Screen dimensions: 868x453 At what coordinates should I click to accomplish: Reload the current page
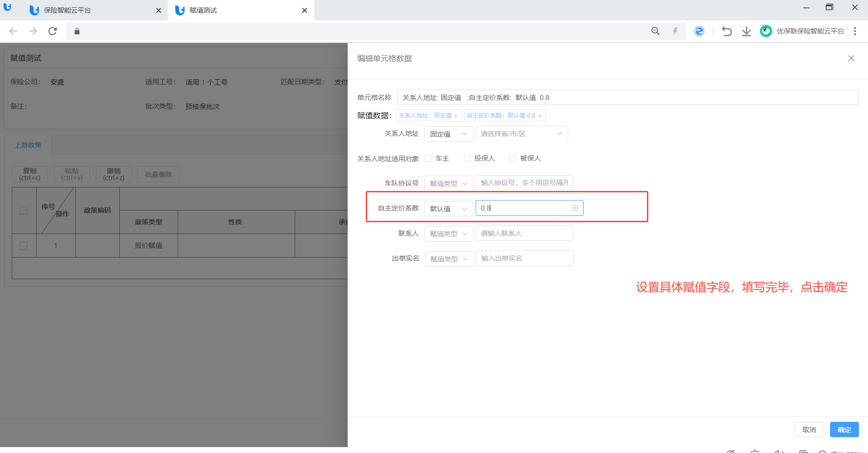[x=53, y=31]
